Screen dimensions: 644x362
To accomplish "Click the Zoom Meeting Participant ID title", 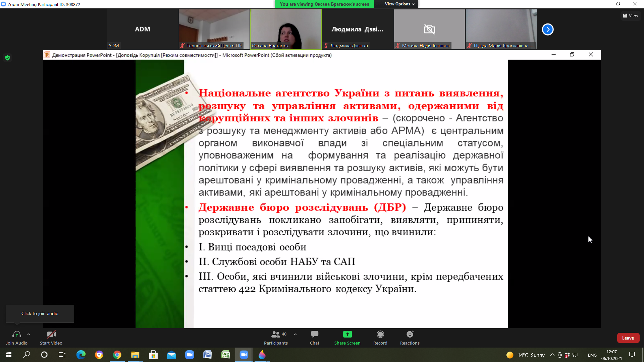I will point(44,4).
